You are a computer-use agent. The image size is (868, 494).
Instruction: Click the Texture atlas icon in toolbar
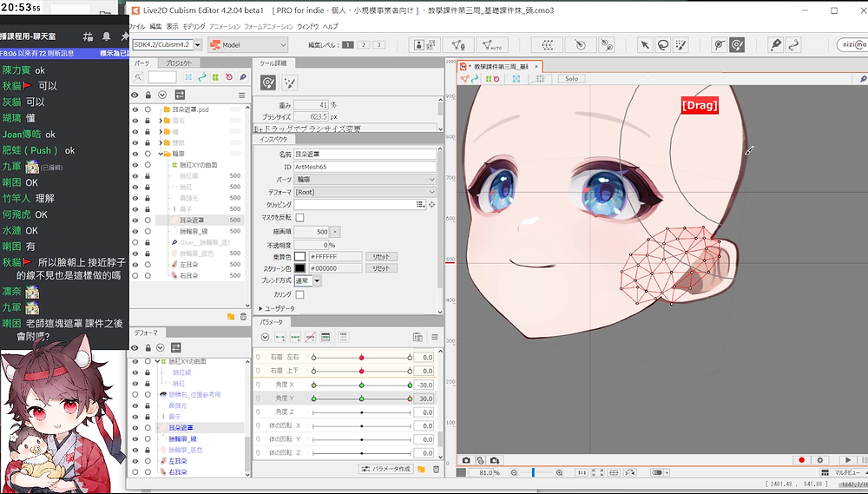click(425, 45)
